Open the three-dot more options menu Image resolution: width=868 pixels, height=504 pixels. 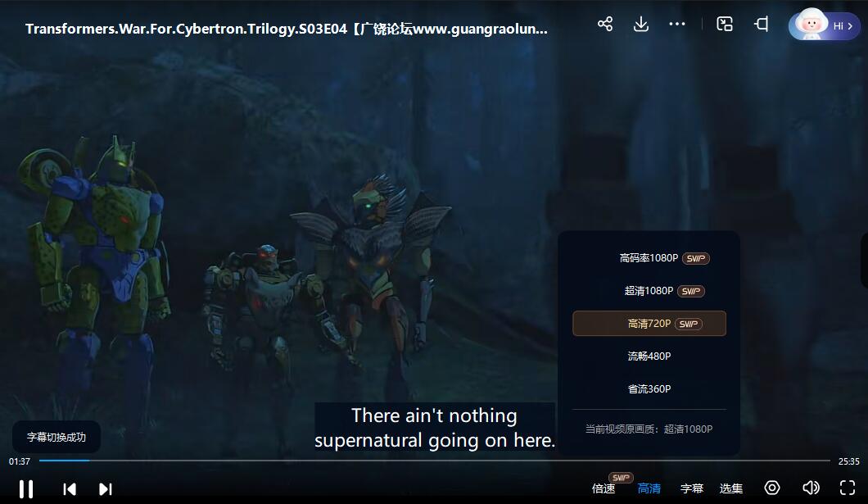(677, 24)
